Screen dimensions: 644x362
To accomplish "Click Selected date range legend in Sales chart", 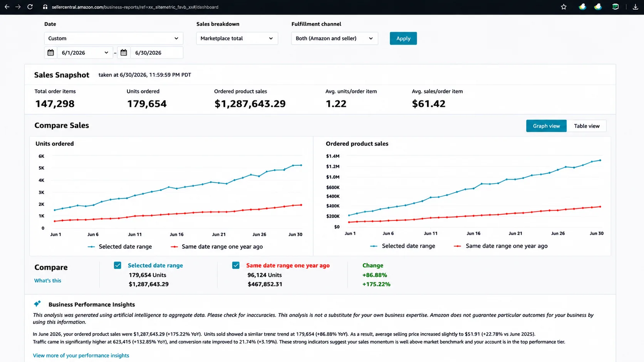I will (402, 246).
